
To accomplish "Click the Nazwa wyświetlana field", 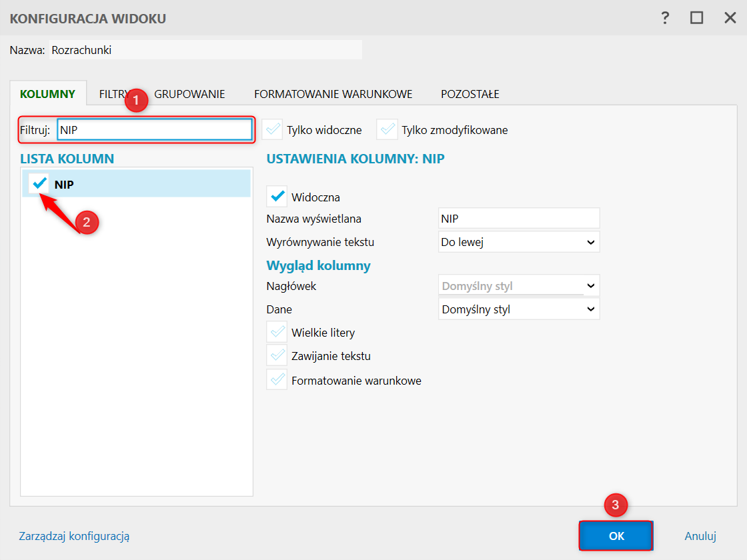I will pos(519,219).
